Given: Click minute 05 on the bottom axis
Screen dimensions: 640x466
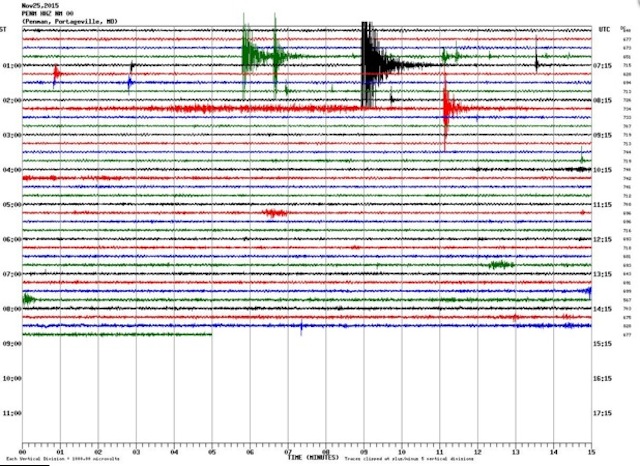Looking at the screenshot, I should point(212,452).
